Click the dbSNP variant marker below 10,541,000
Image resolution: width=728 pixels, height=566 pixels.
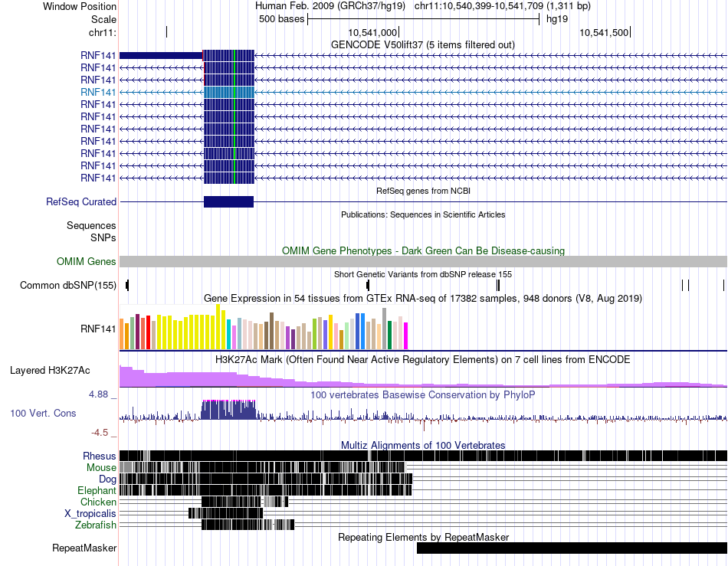(x=368, y=285)
